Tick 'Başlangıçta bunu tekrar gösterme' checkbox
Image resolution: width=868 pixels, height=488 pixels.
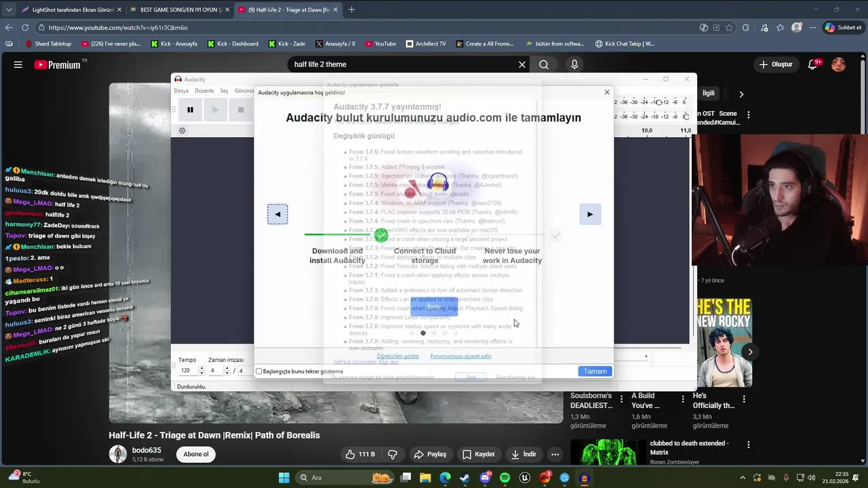point(259,371)
